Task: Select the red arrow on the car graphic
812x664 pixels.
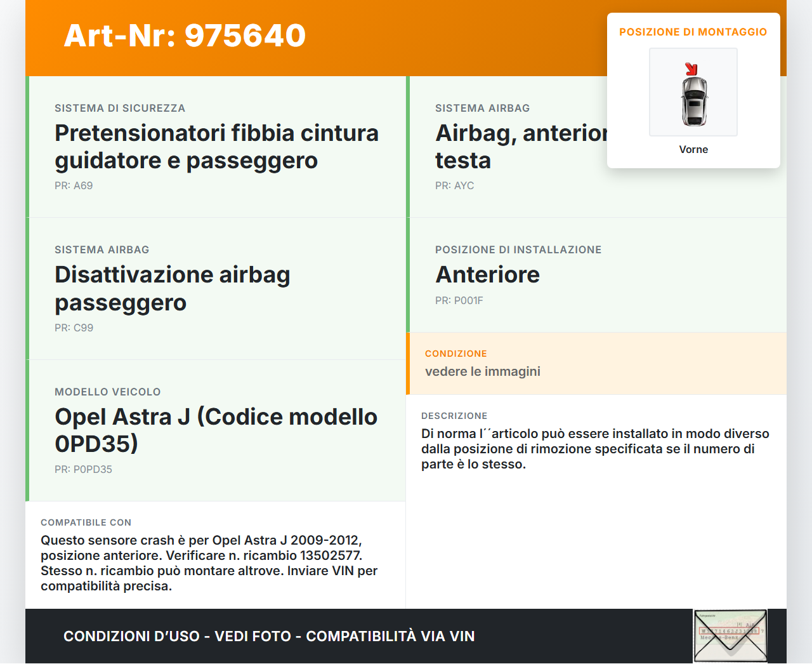Action: point(692,67)
